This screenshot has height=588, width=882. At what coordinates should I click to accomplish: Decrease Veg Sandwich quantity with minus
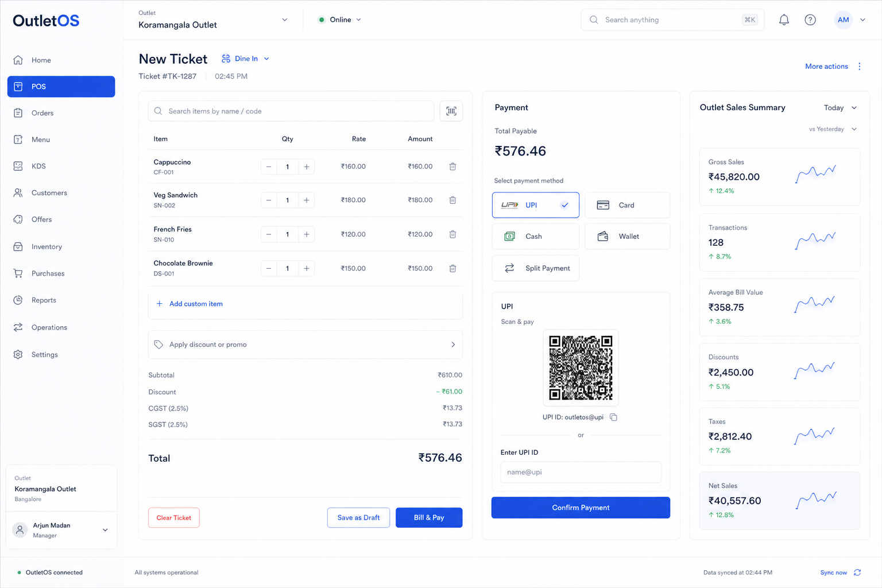[x=269, y=200]
